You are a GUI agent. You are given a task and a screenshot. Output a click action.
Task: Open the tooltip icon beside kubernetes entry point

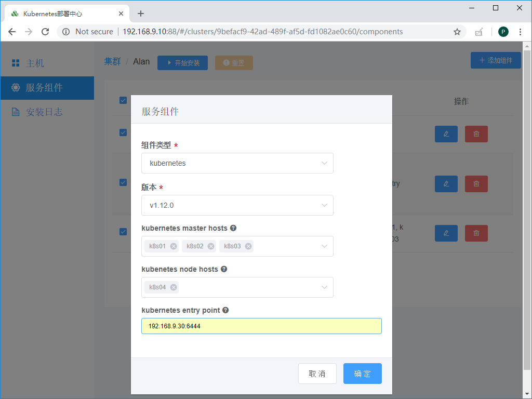point(225,310)
